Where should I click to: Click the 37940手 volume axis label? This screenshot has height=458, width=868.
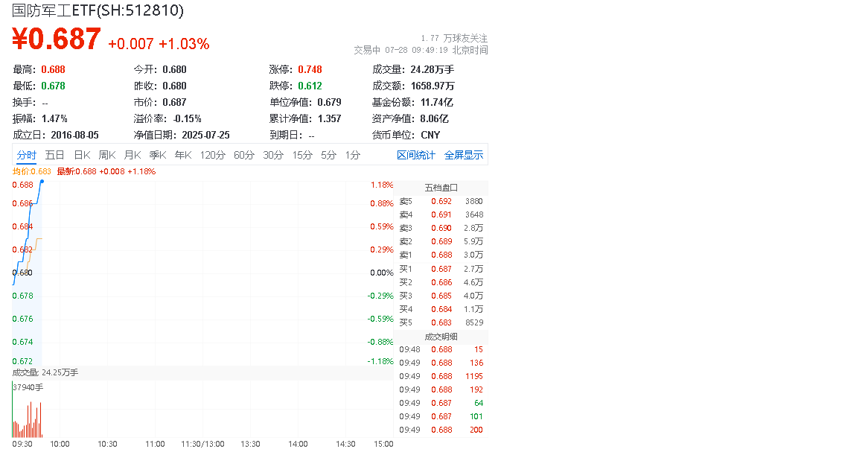tap(28, 387)
